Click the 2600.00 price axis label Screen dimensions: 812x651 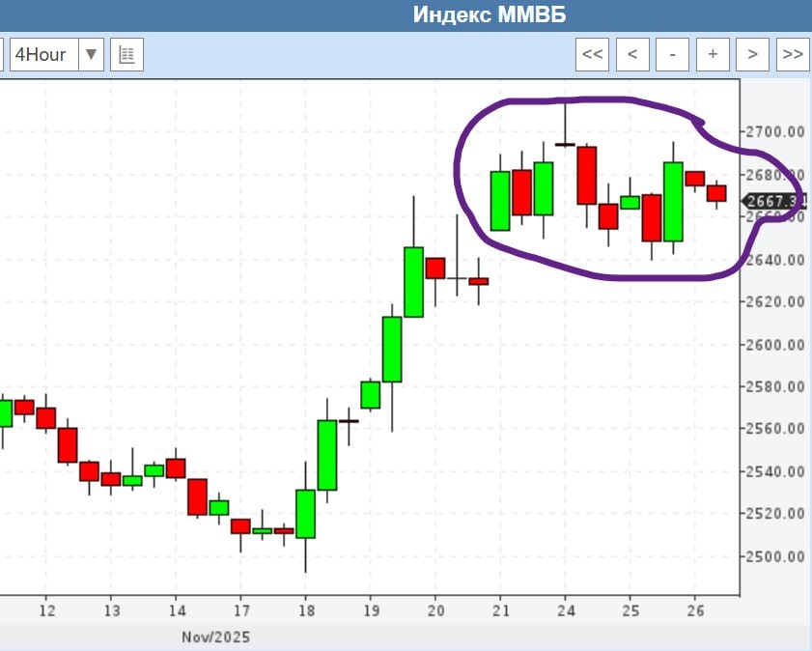[774, 345]
